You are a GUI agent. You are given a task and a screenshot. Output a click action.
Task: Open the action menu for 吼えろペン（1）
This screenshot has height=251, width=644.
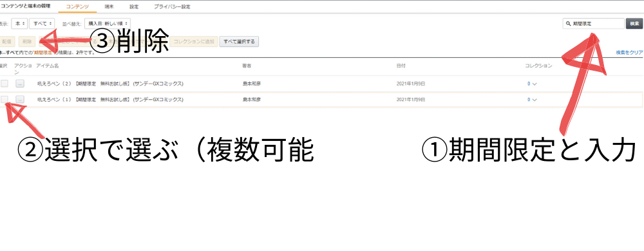coord(20,99)
